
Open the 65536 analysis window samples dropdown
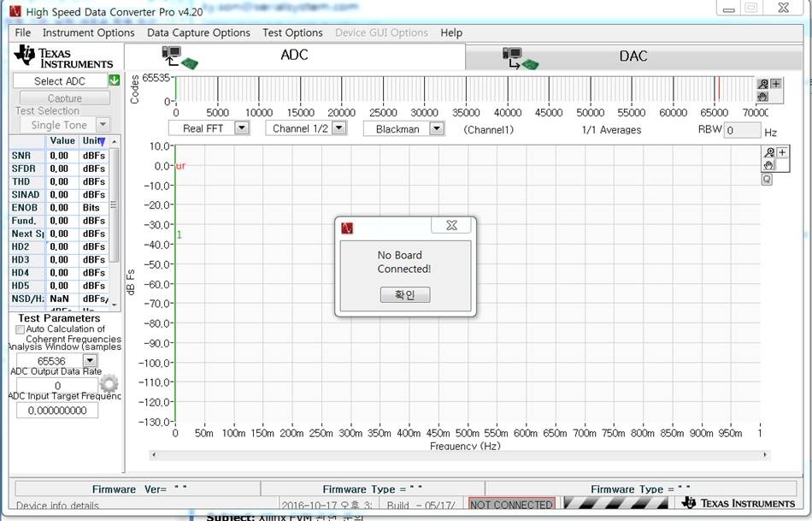[x=90, y=360]
